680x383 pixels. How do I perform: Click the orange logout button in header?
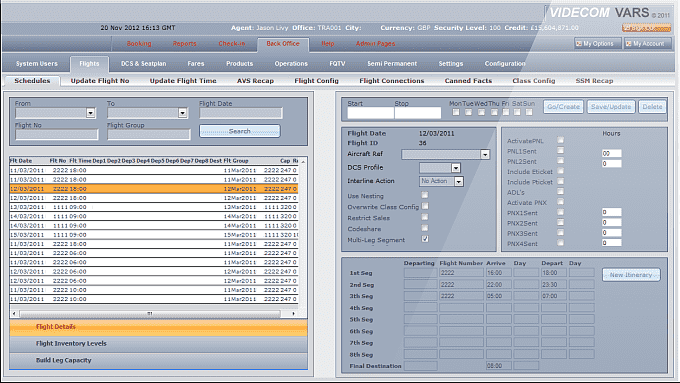tap(646, 28)
